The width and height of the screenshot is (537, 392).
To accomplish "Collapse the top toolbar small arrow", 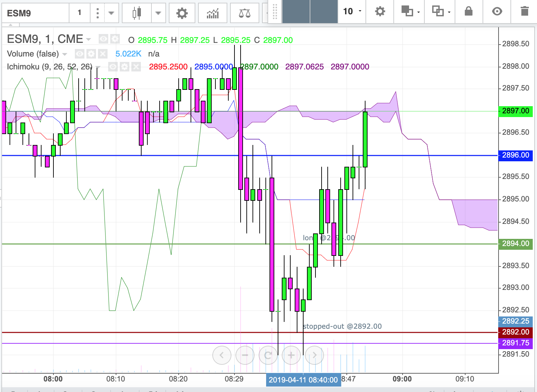I will tap(11, 25).
